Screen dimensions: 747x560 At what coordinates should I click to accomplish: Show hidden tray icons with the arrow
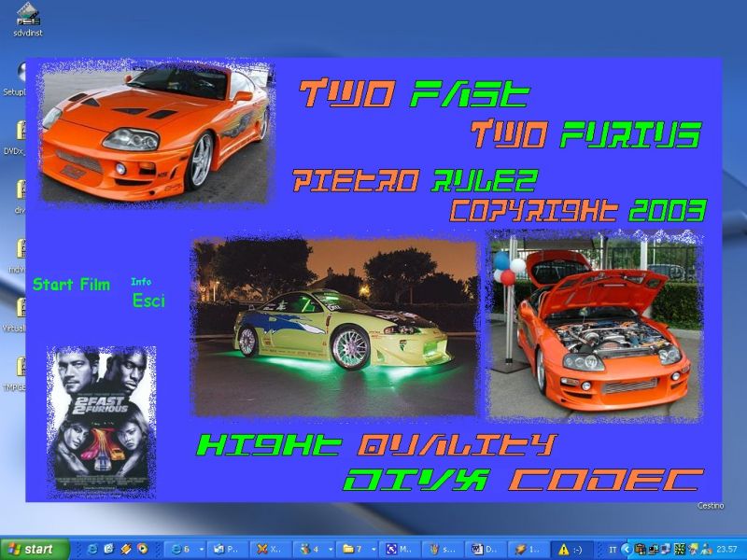pos(627,550)
